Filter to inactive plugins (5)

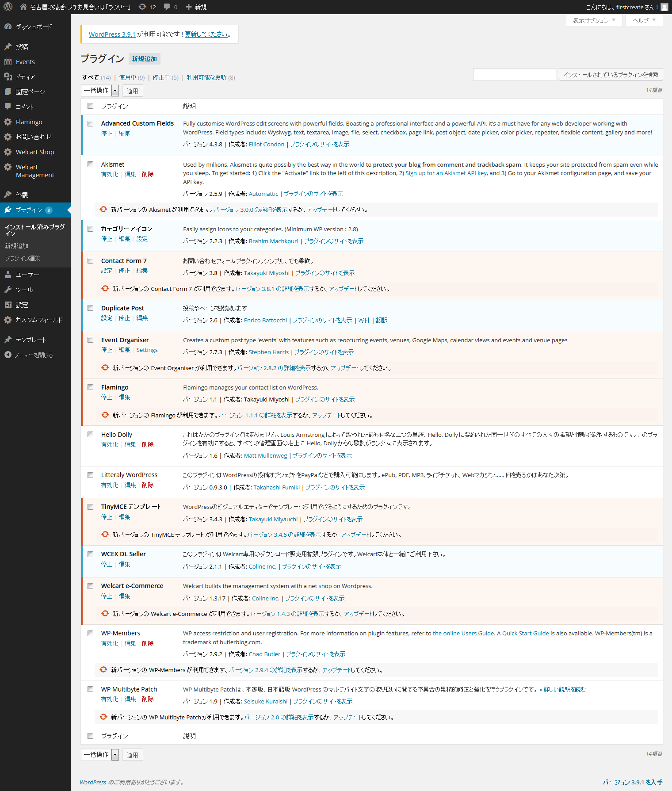pos(161,77)
